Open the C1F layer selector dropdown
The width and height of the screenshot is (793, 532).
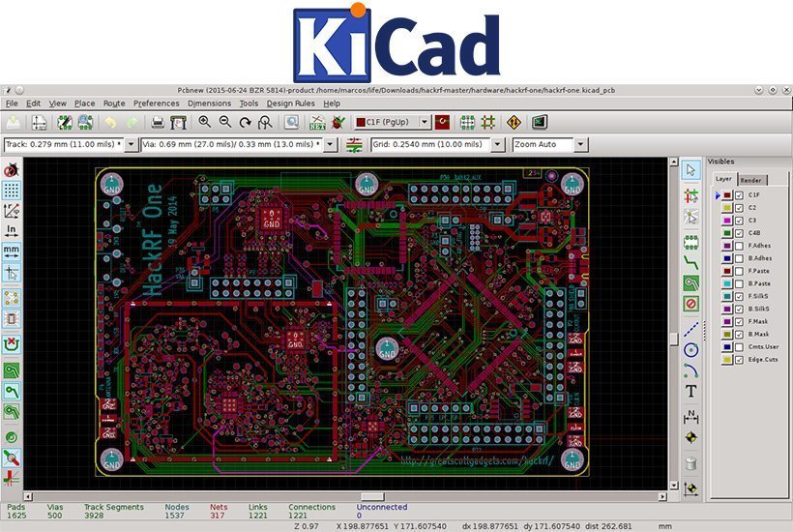[x=425, y=123]
